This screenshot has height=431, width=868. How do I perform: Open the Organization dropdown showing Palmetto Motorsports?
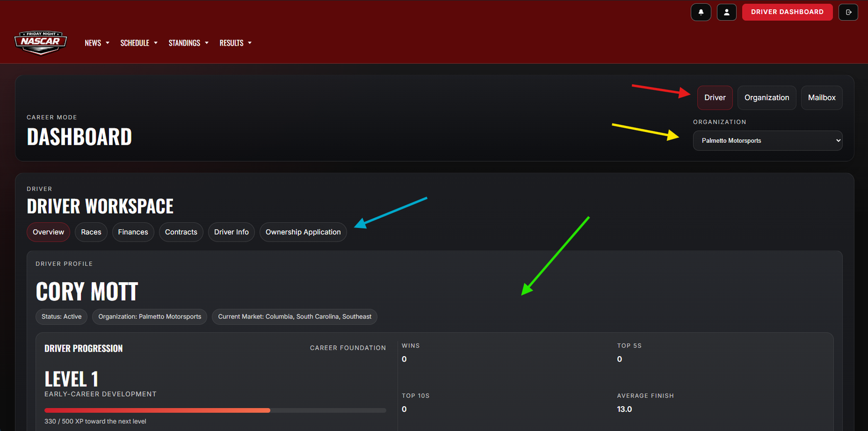(768, 141)
